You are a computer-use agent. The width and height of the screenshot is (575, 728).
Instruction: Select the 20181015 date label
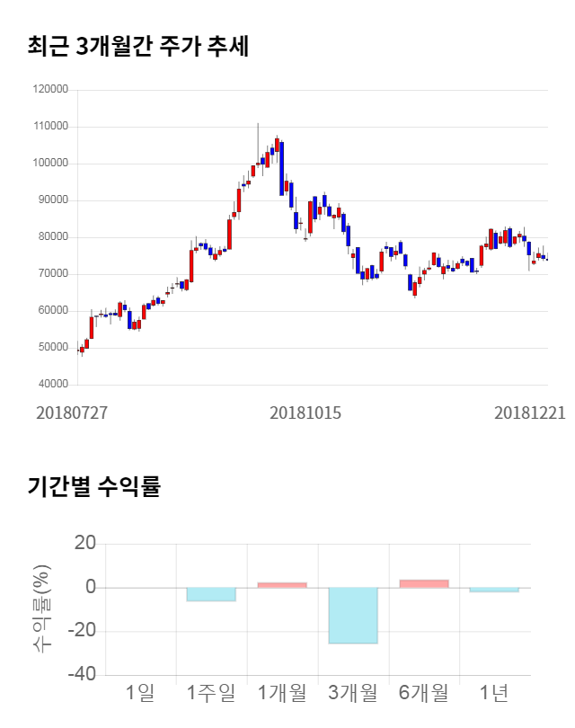tap(305, 413)
